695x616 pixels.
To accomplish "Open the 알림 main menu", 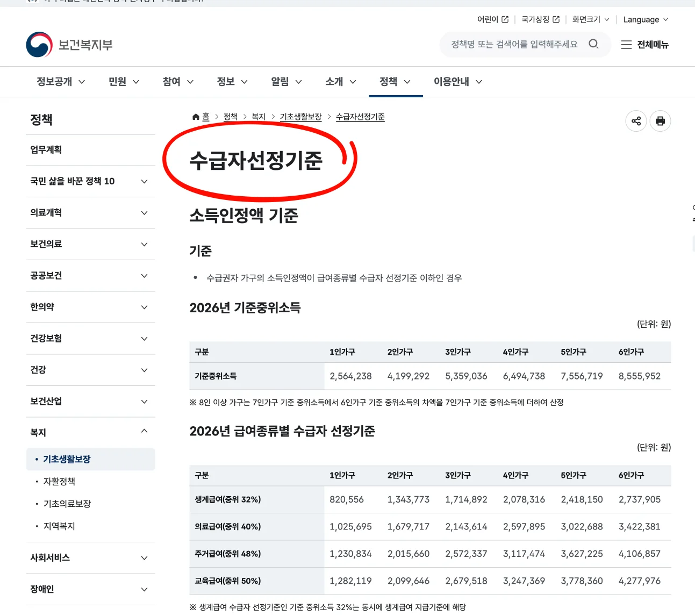I will click(286, 82).
